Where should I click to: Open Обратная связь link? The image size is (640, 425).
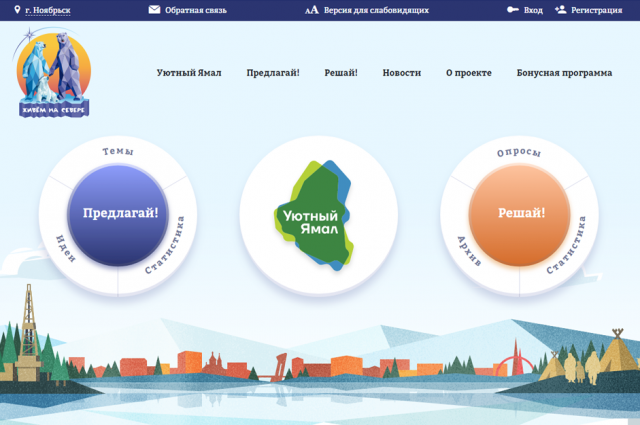(x=196, y=10)
